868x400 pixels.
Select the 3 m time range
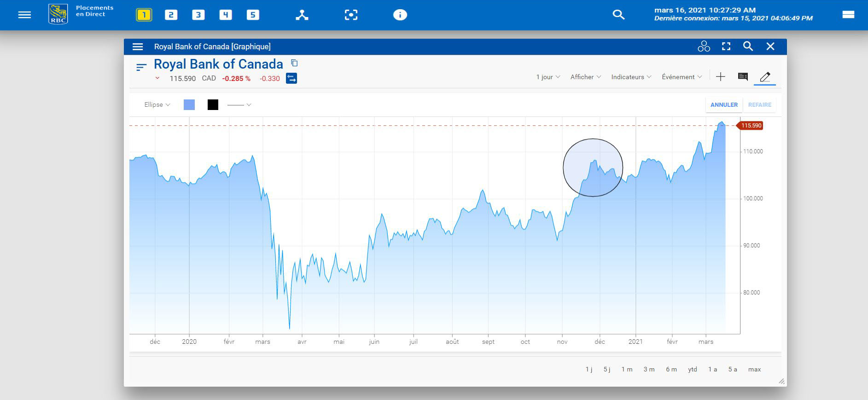(649, 370)
